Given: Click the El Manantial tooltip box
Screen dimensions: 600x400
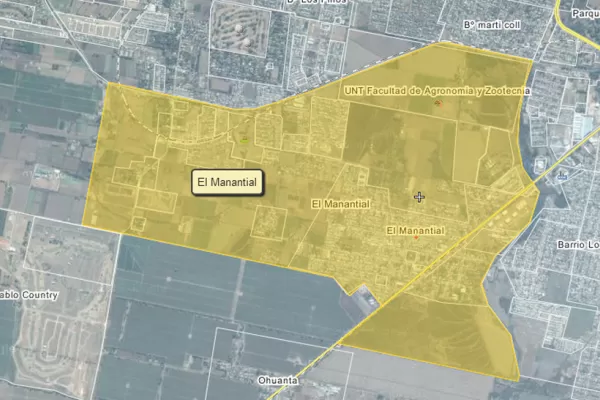Looking at the screenshot, I should 228,182.
